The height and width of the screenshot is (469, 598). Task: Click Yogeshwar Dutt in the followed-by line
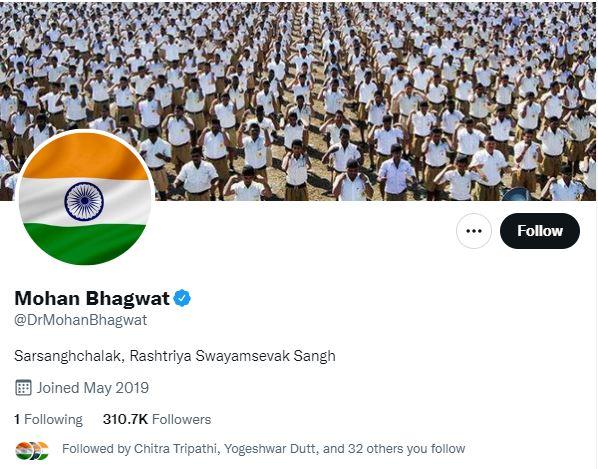(x=270, y=449)
